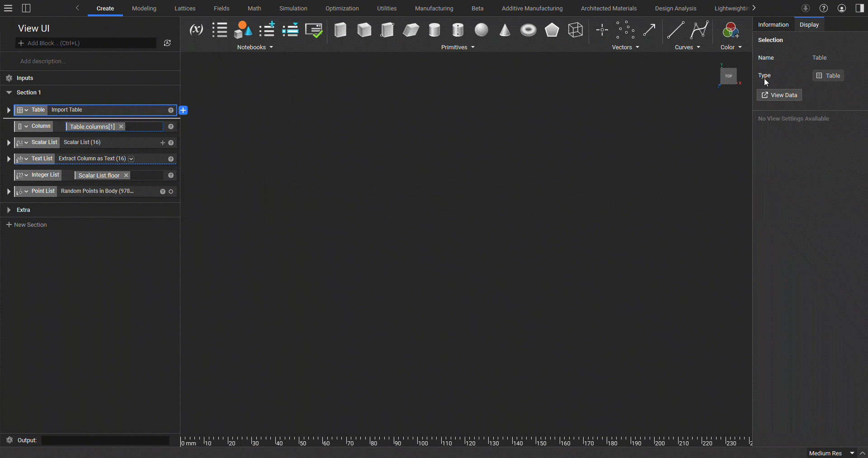This screenshot has height=458, width=868.
Task: Select the Point List scattered dots icon
Action: [x=626, y=30]
